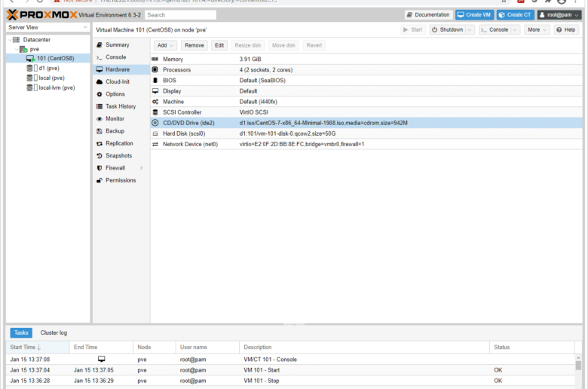588x389 pixels.
Task: Switch to the Tasks tab
Action: (21, 332)
